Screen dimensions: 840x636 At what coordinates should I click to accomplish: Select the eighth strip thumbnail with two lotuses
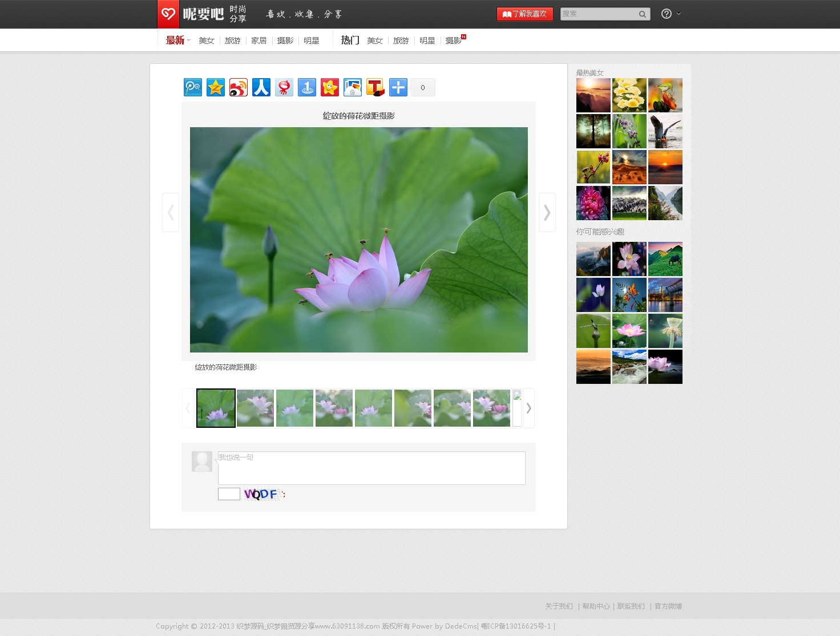tap(491, 408)
